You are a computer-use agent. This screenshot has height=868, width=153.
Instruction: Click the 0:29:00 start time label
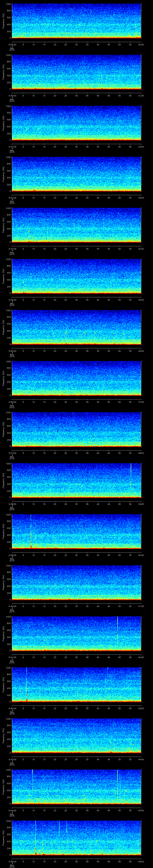[12, 44]
